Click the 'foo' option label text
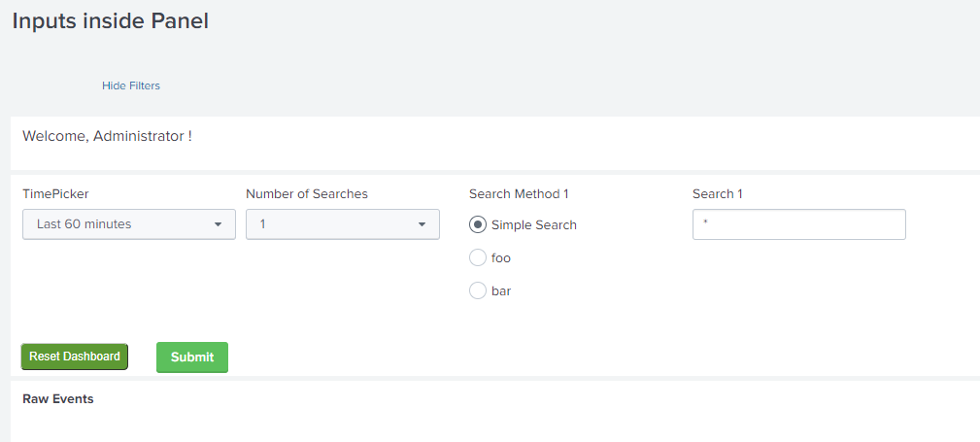Screen dimensions: 980x442 501,257
